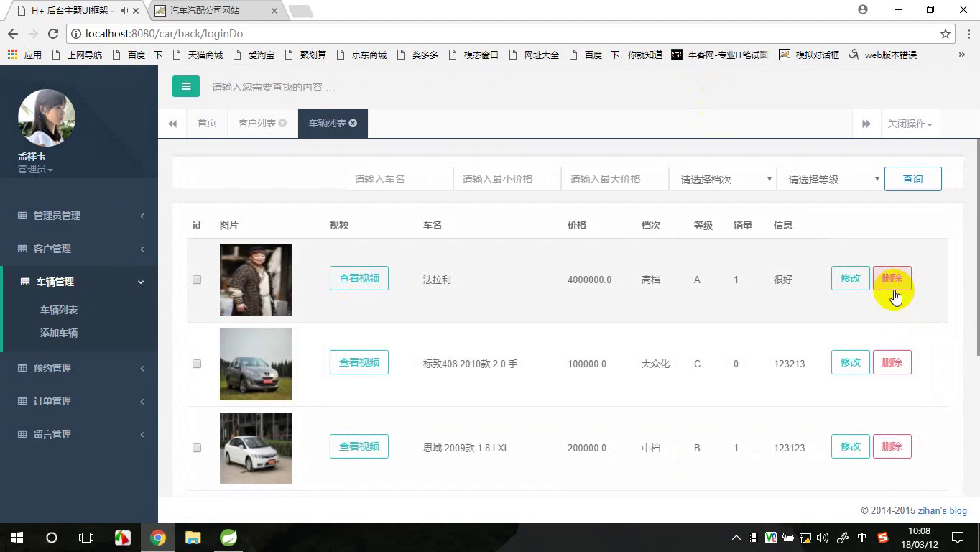Click the page vertical scrollbar thumb
Screen dimensions: 980x552
click(978, 246)
